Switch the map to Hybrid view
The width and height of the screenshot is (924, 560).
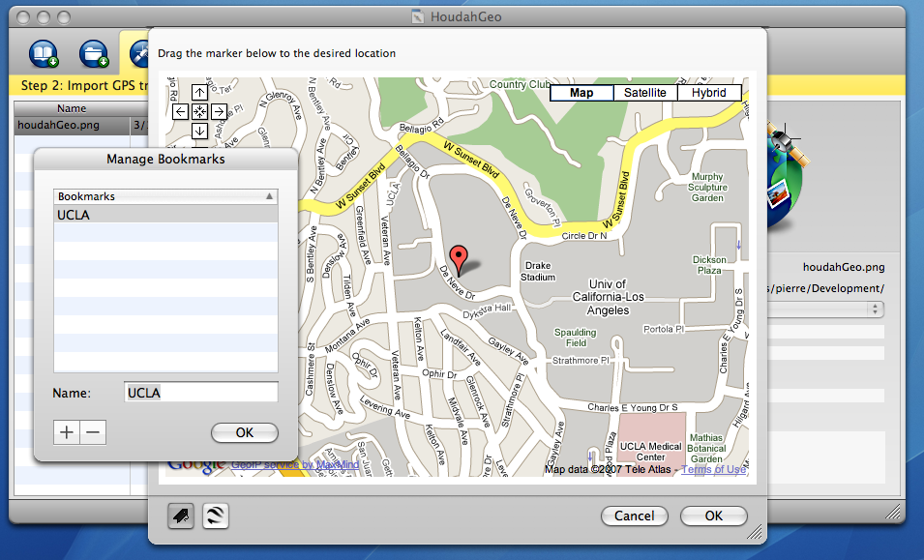tap(709, 93)
